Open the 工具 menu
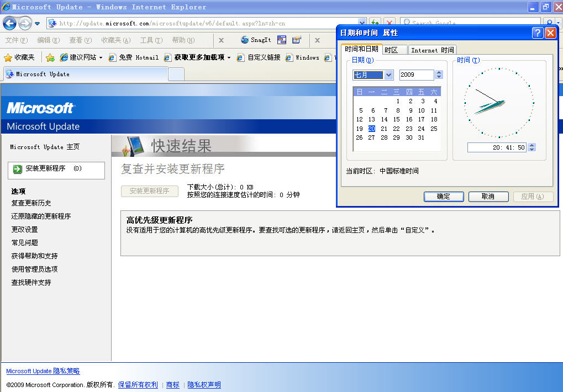The width and height of the screenshot is (563, 392). [x=151, y=40]
